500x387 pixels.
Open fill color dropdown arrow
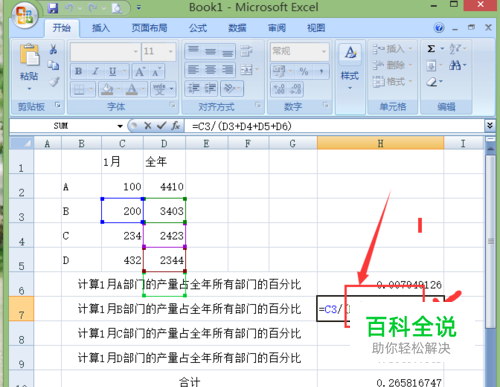coord(119,89)
